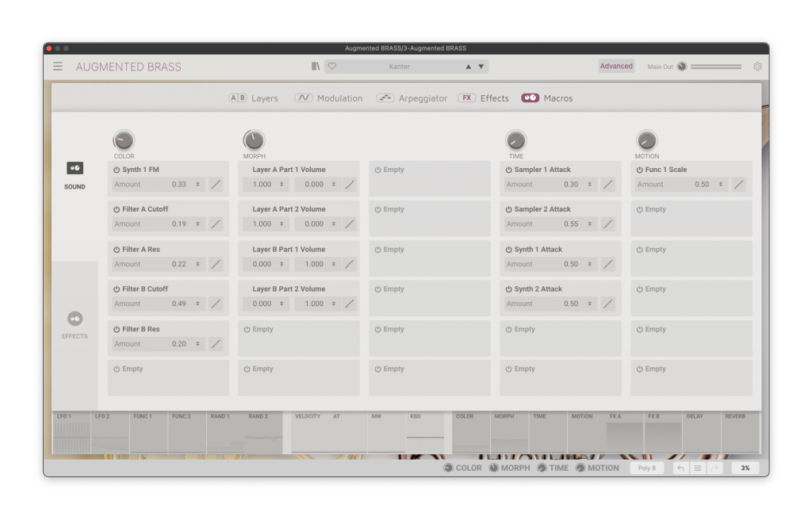Viewport: 812px width, 520px height.
Task: Click the undo arrow icon
Action: pyautogui.click(x=680, y=468)
